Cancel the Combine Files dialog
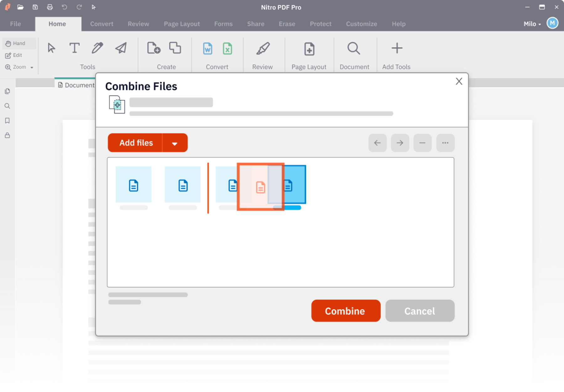This screenshot has width=564, height=392. tap(420, 311)
